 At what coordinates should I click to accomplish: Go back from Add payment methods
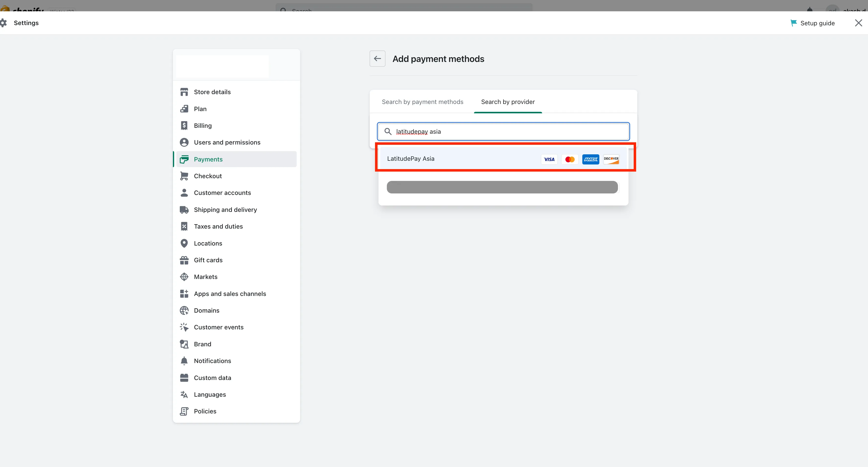tap(378, 59)
